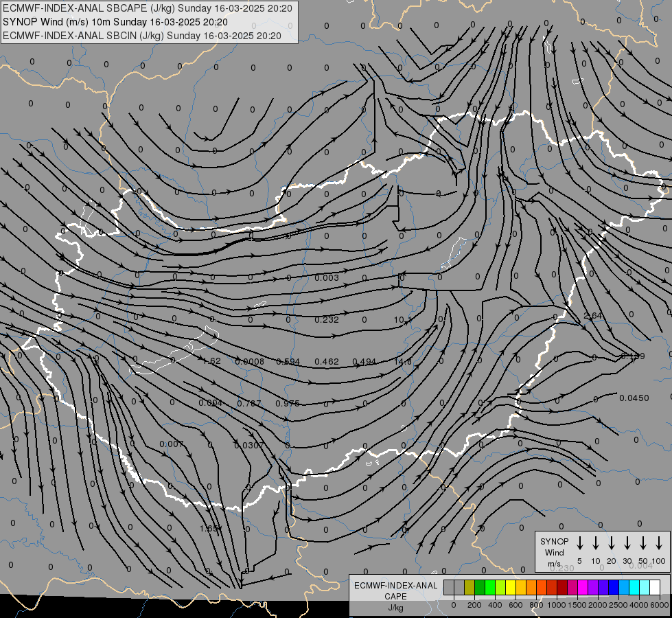Click the 50 m/s wind arrow in legend
Viewport: 672px width, 618px height.
[x=643, y=543]
